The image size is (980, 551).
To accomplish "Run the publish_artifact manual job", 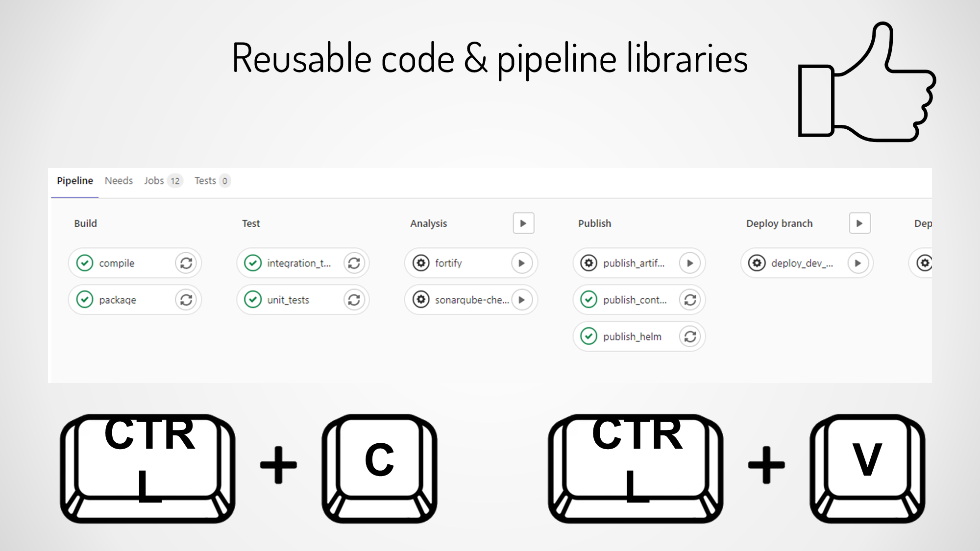I will click(690, 263).
